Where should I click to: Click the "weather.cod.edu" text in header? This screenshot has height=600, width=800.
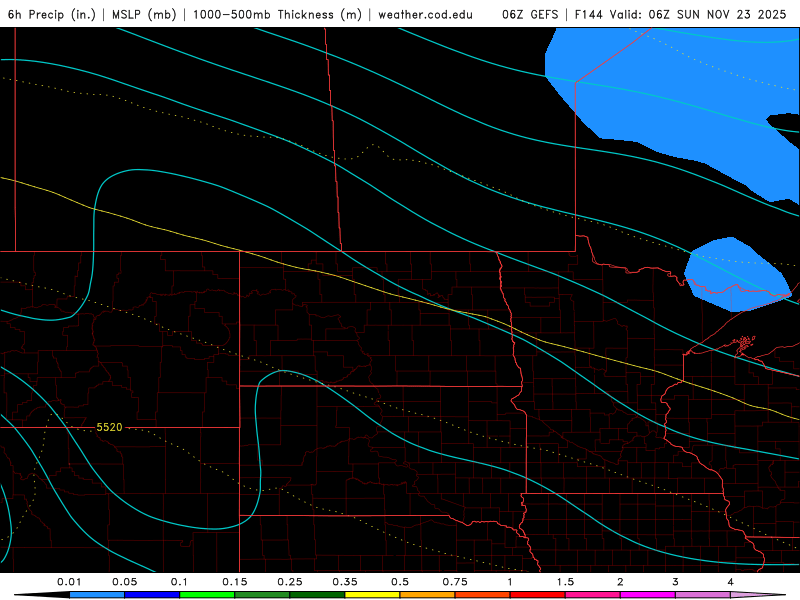pyautogui.click(x=426, y=14)
